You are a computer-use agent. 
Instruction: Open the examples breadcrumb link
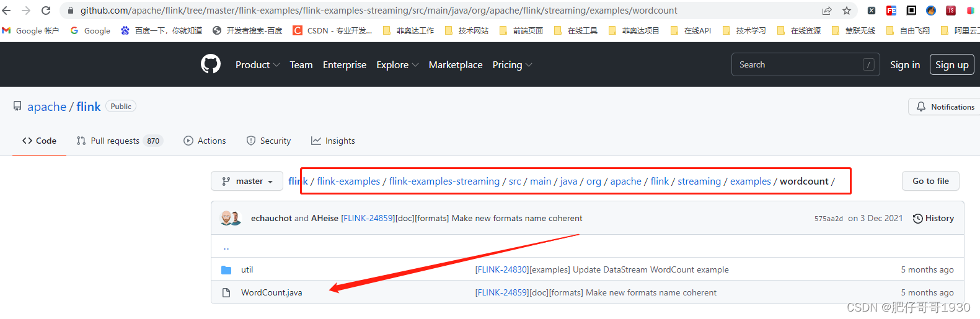(751, 181)
